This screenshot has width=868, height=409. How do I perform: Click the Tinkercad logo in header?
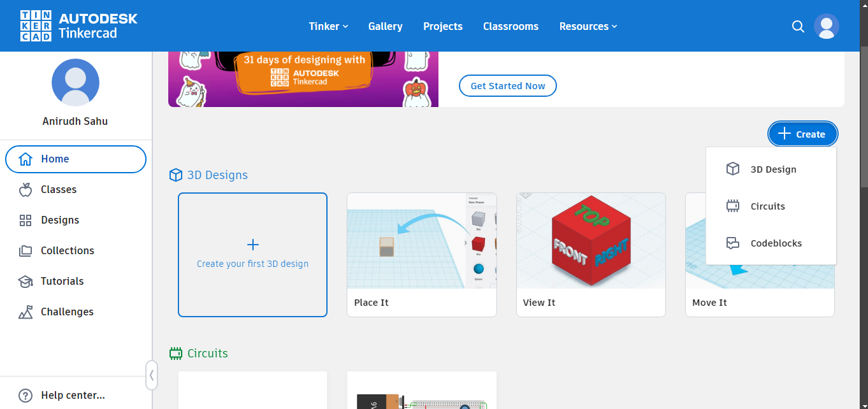click(x=79, y=26)
